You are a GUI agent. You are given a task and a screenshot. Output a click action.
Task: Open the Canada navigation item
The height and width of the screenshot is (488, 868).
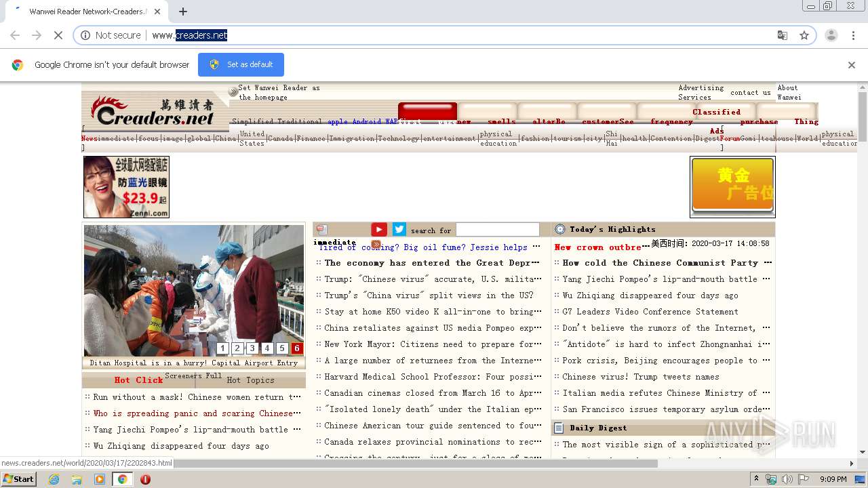[281, 138]
